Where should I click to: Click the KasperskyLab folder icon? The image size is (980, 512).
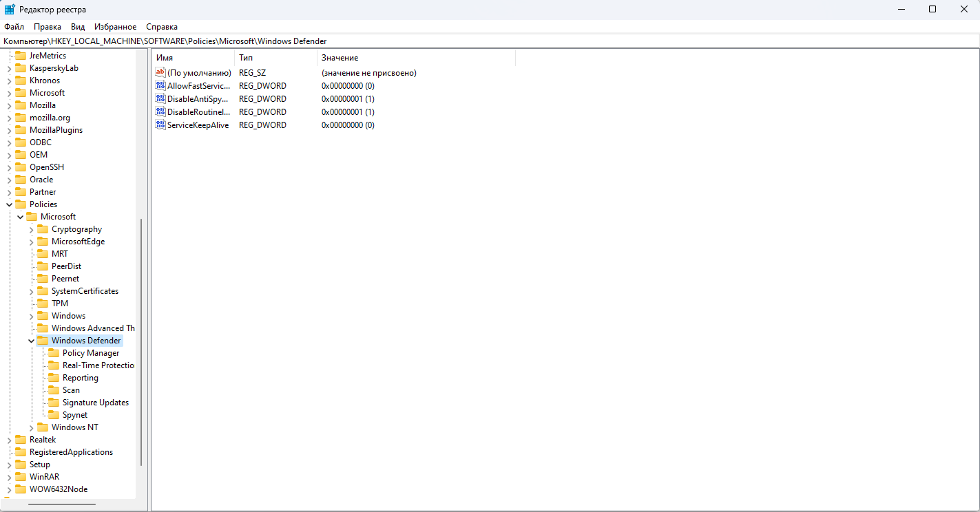tap(20, 67)
